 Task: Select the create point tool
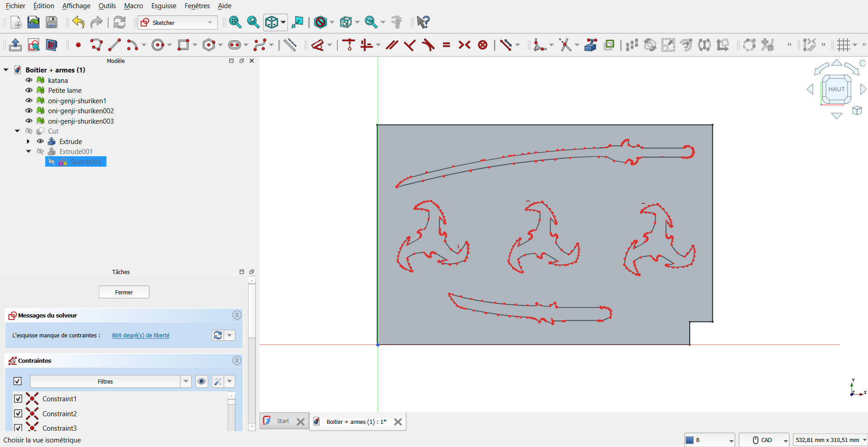pos(78,45)
